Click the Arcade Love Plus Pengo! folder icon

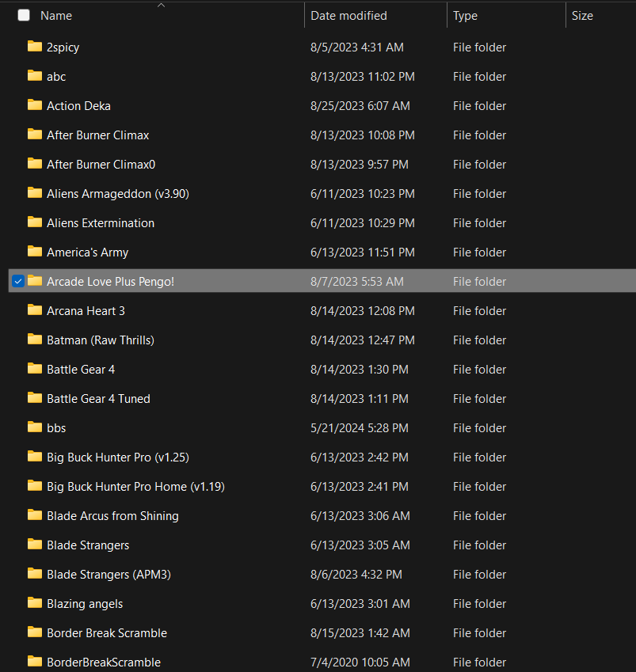click(35, 281)
